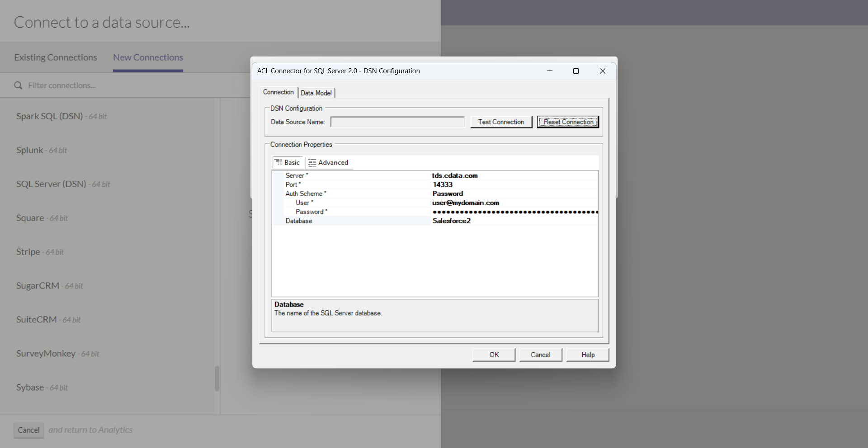Close the DSN Configuration dialog
Screen dimensions: 868x448
coord(602,71)
